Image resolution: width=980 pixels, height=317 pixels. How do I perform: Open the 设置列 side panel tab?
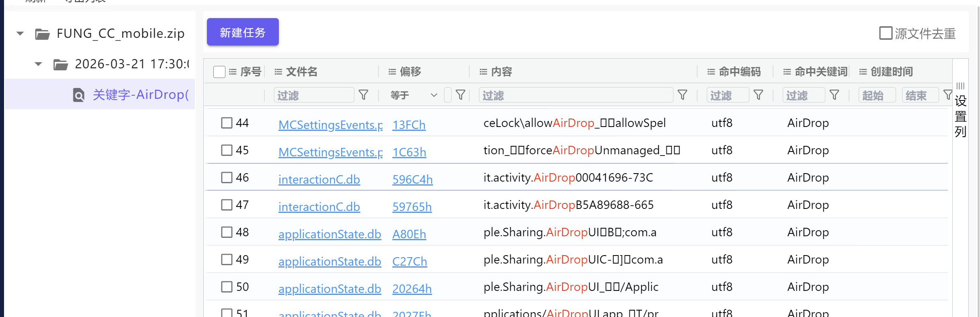click(x=960, y=116)
